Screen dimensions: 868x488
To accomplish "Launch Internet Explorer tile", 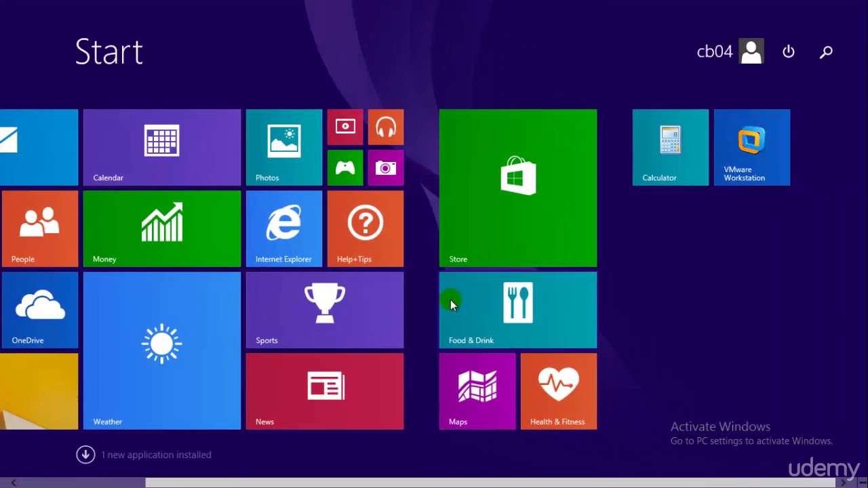I will 284,228.
